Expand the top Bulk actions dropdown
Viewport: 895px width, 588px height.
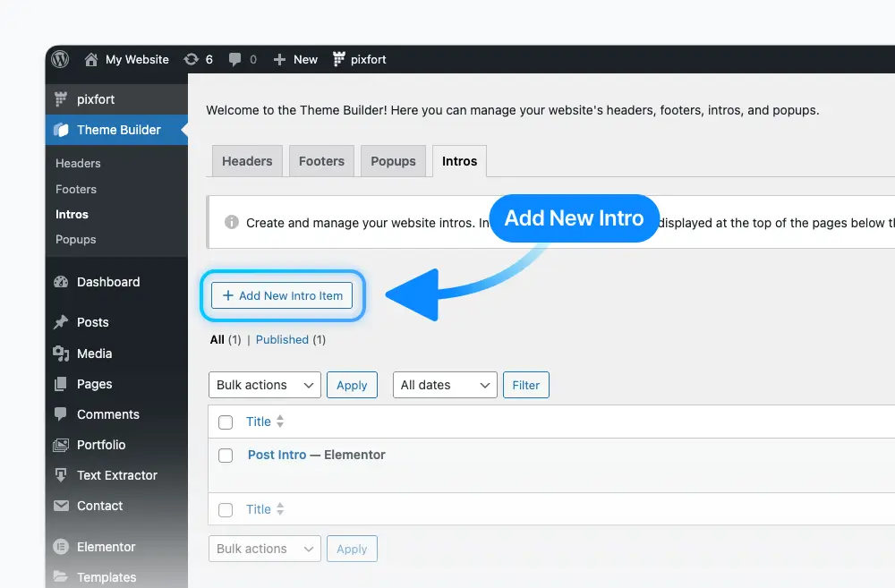coord(265,385)
